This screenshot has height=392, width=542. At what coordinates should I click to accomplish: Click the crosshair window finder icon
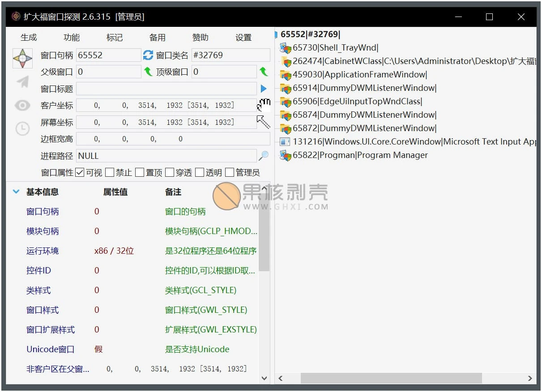pos(22,58)
